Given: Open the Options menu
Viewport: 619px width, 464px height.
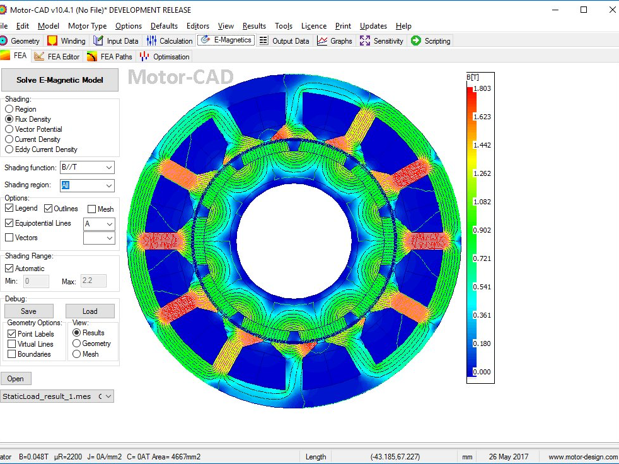Looking at the screenshot, I should tap(128, 26).
